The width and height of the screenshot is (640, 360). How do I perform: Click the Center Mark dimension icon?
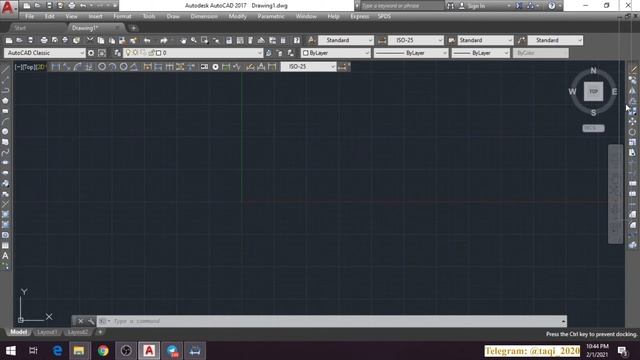coord(216,67)
